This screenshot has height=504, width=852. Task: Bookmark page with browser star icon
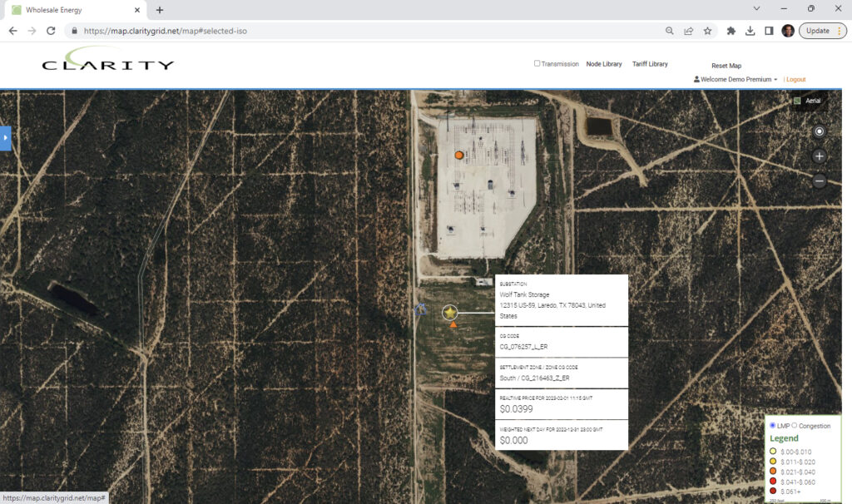point(707,31)
